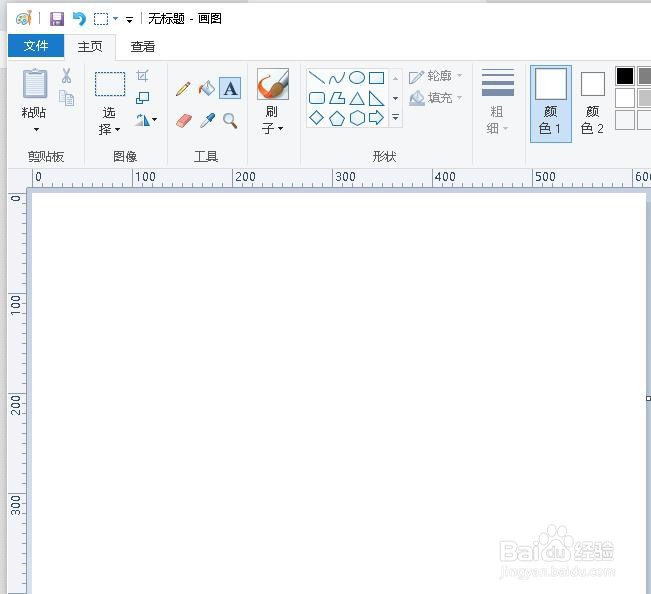Screen dimensions: 651x594
Task: Select the Line shape
Action: (x=317, y=78)
